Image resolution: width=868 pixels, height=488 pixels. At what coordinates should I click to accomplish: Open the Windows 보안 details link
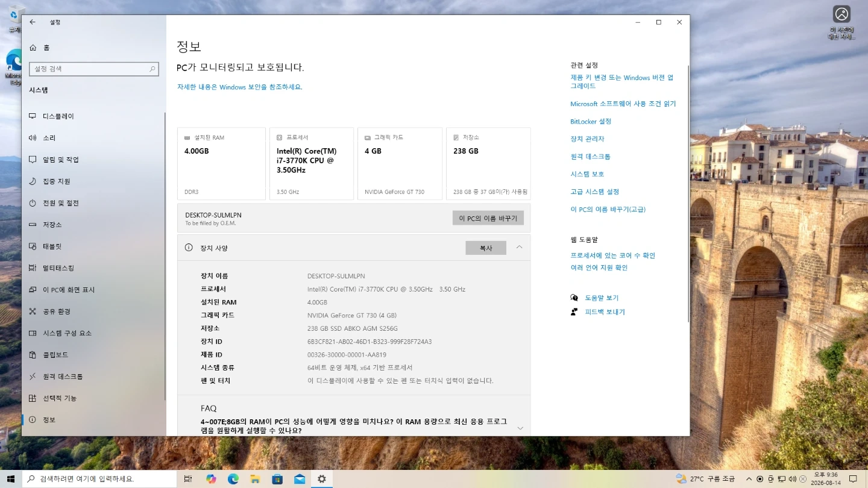[239, 87]
